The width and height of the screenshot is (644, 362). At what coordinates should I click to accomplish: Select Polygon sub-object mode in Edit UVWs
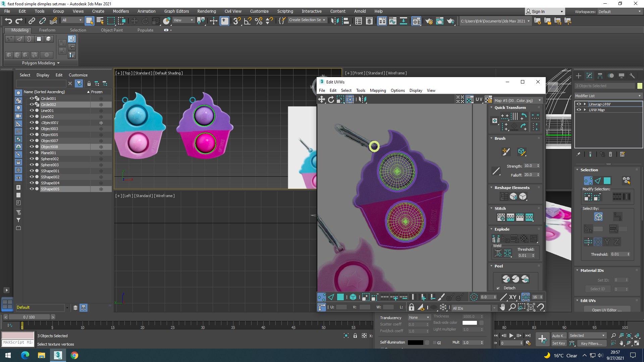[340, 297]
